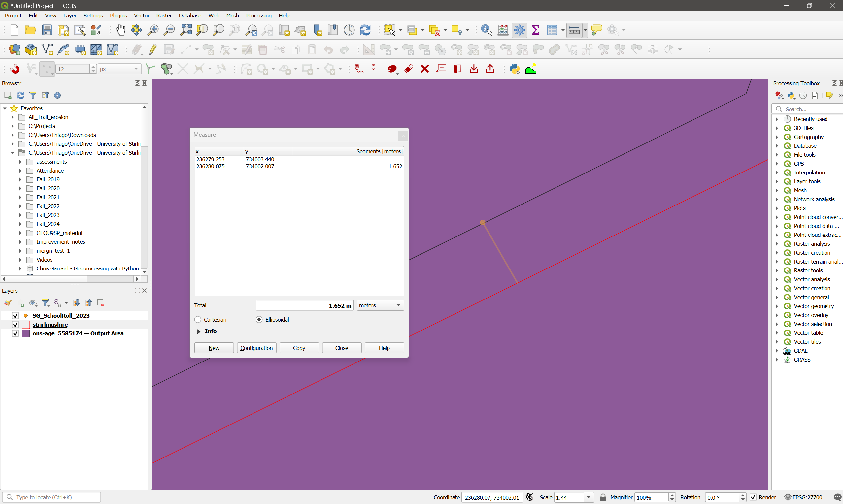Image resolution: width=843 pixels, height=504 pixels.
Task: Click the strirlingshire layer color swatch
Action: point(26,324)
